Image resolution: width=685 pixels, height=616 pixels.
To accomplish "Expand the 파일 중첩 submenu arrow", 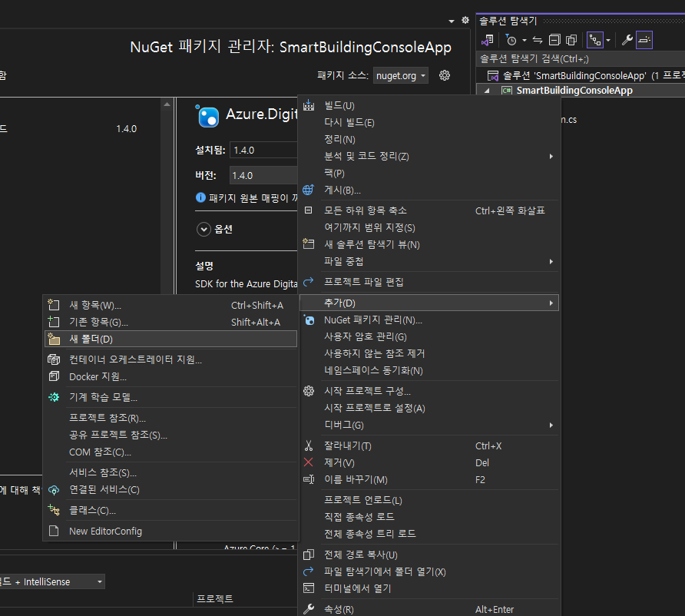I will pyautogui.click(x=551, y=262).
